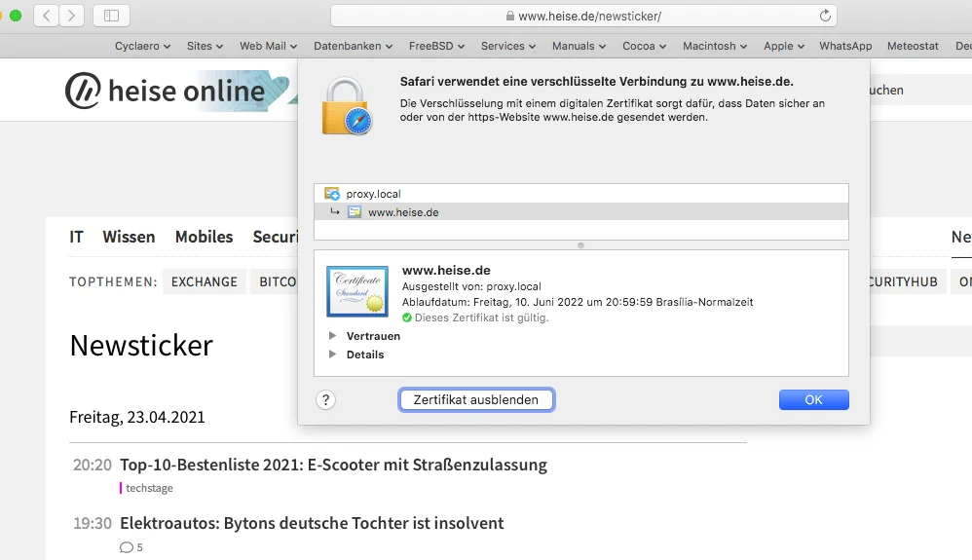Open the FreeBSD bookmarks dropdown

(436, 46)
